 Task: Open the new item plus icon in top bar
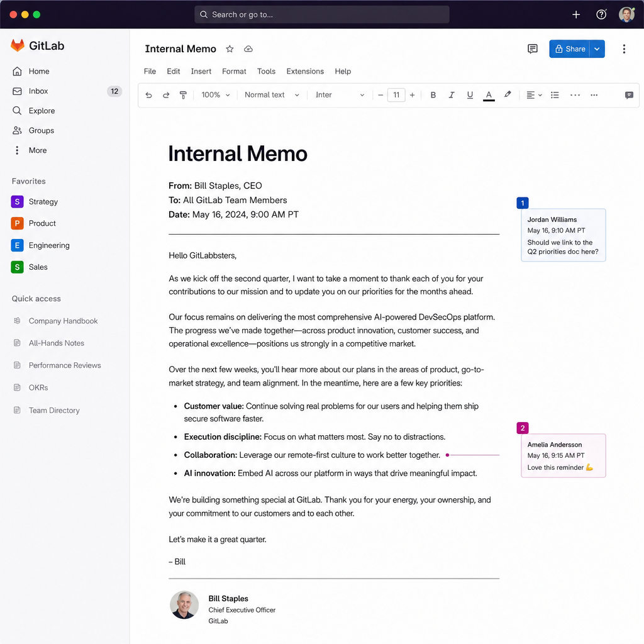(576, 15)
